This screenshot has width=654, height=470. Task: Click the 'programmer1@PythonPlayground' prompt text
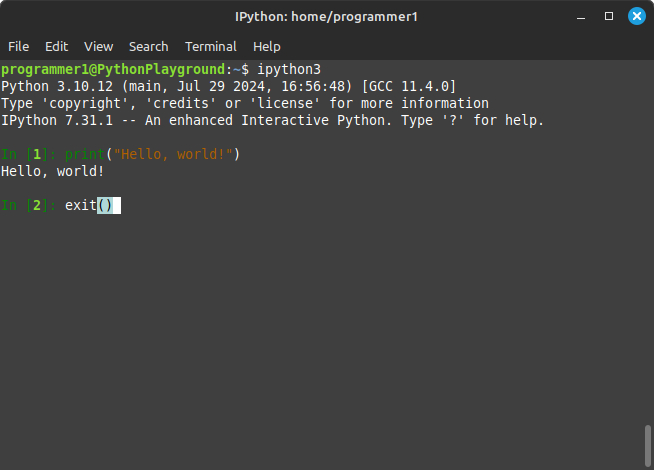113,69
